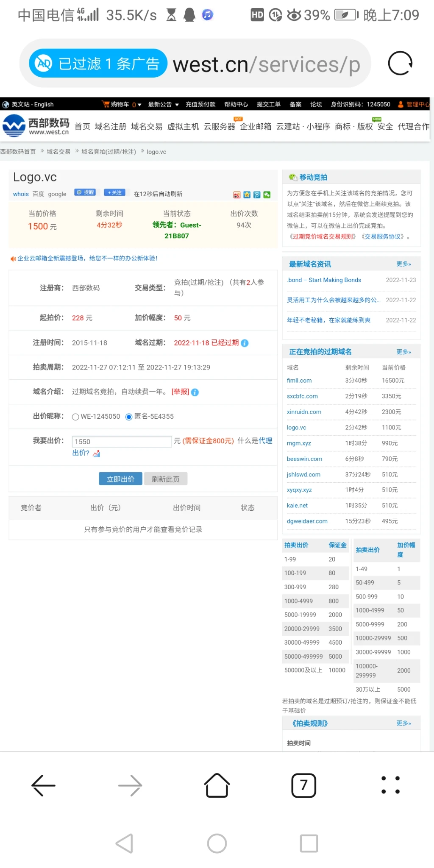Open beeswin.com in auction list
Viewport: 434px width, 868px height.
(304, 459)
